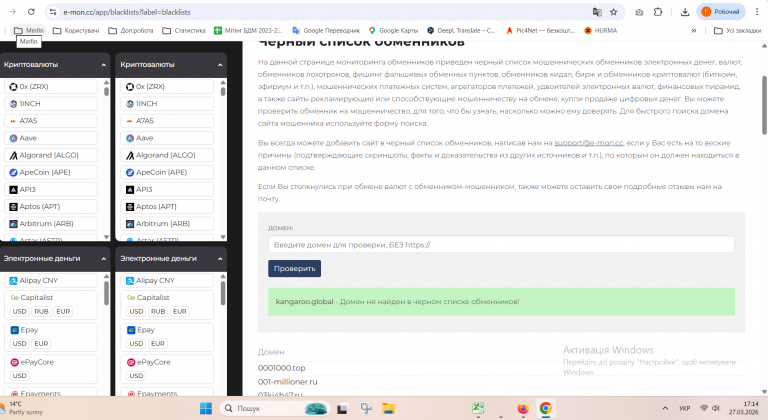768x420 pixels.
Task: Select 0x (ZRX) in the left crypto list
Action: [x=51, y=86]
